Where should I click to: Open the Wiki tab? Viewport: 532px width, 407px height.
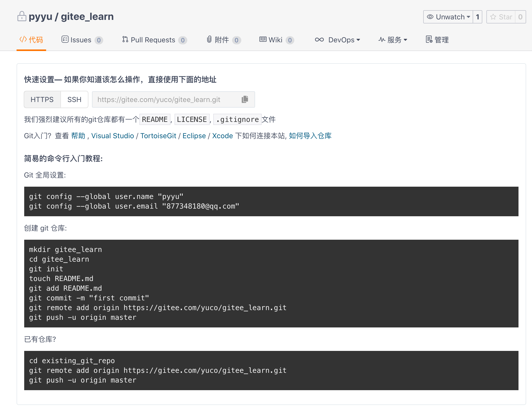tap(277, 40)
